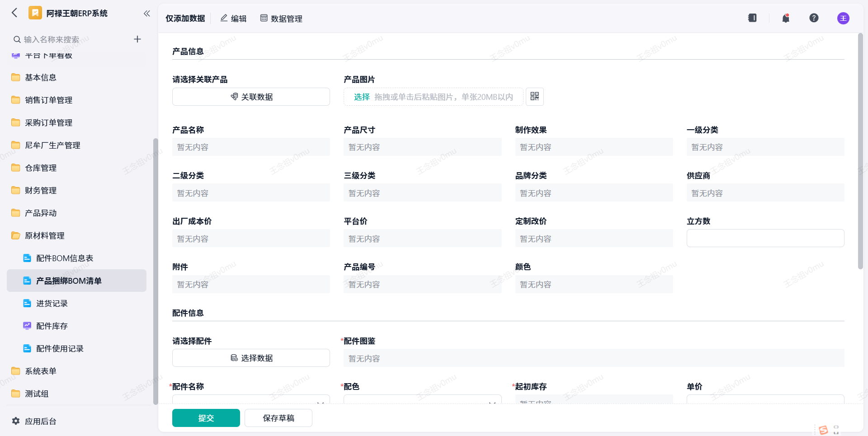Screen dimensions: 868x436
Task: Select the 仅添加数据 tab
Action: click(185, 19)
